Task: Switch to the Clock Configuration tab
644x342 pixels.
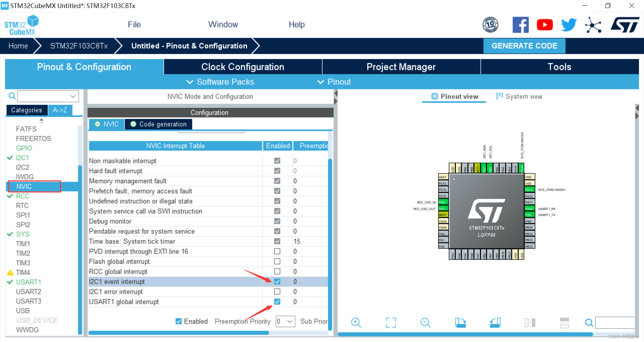Action: [x=243, y=67]
